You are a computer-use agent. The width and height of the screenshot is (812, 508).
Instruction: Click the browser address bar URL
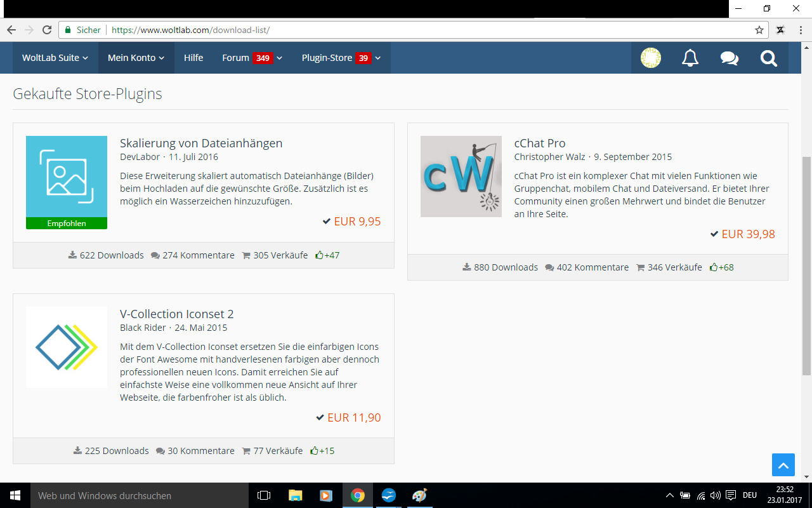coord(190,30)
